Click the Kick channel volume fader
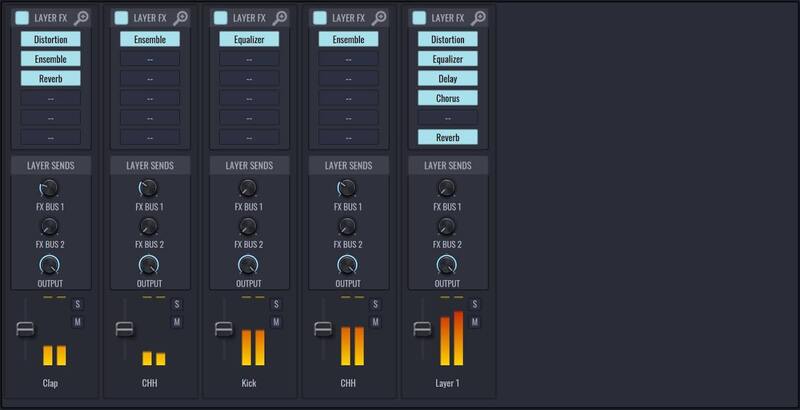This screenshot has height=410, width=800. pyautogui.click(x=224, y=329)
